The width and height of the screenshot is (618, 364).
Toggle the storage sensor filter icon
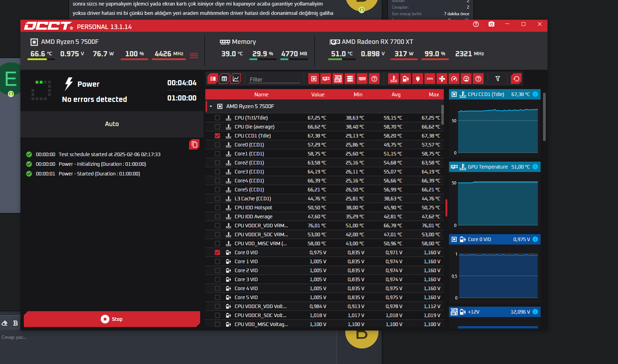coord(350,79)
